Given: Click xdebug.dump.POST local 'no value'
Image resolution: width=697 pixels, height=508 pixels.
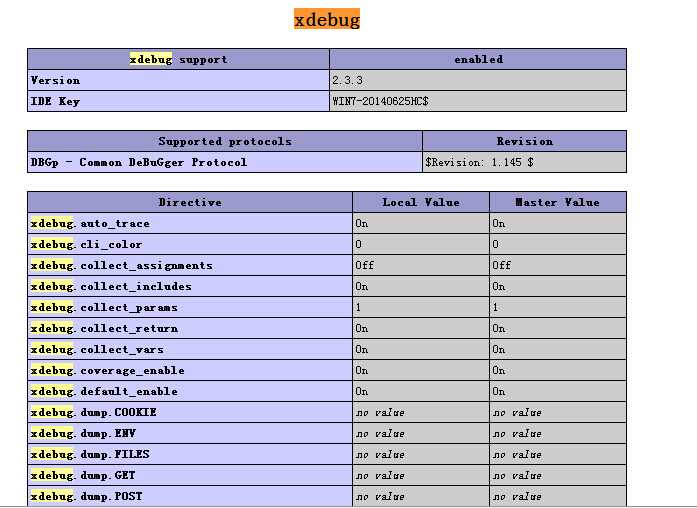Looking at the screenshot, I should coord(421,496).
